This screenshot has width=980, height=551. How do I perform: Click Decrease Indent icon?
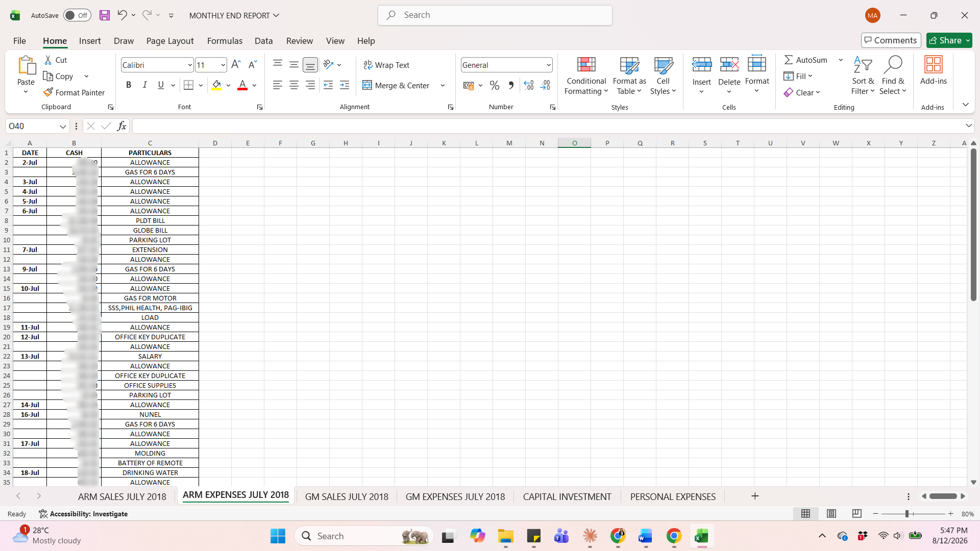coord(328,85)
